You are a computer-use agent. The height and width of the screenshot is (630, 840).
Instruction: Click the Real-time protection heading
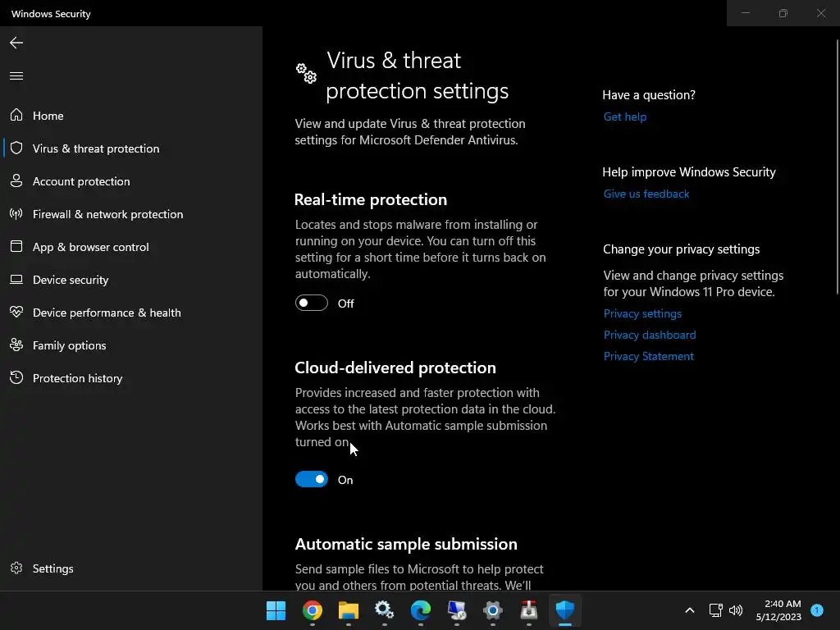[371, 199]
